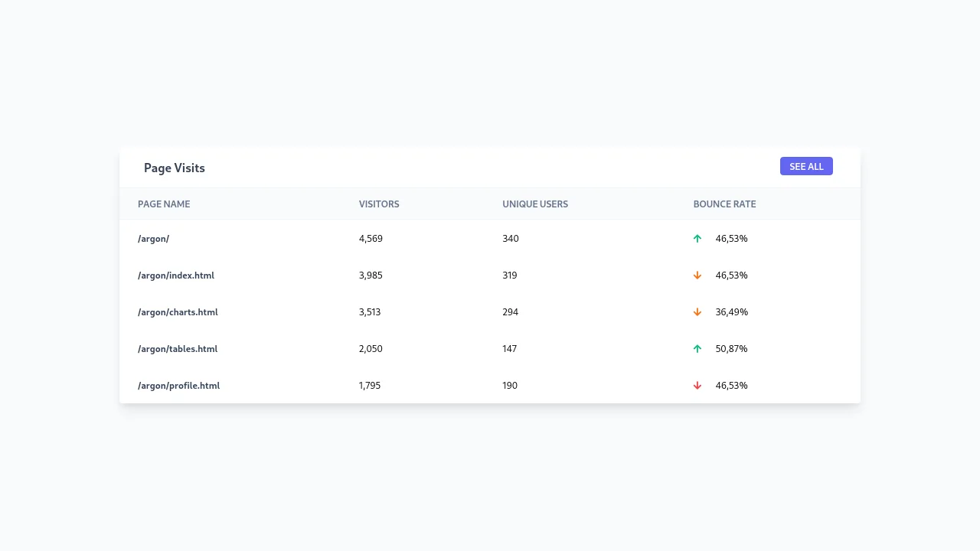Click the 36,49% bounce rate value
This screenshot has width=980, height=551.
click(731, 312)
